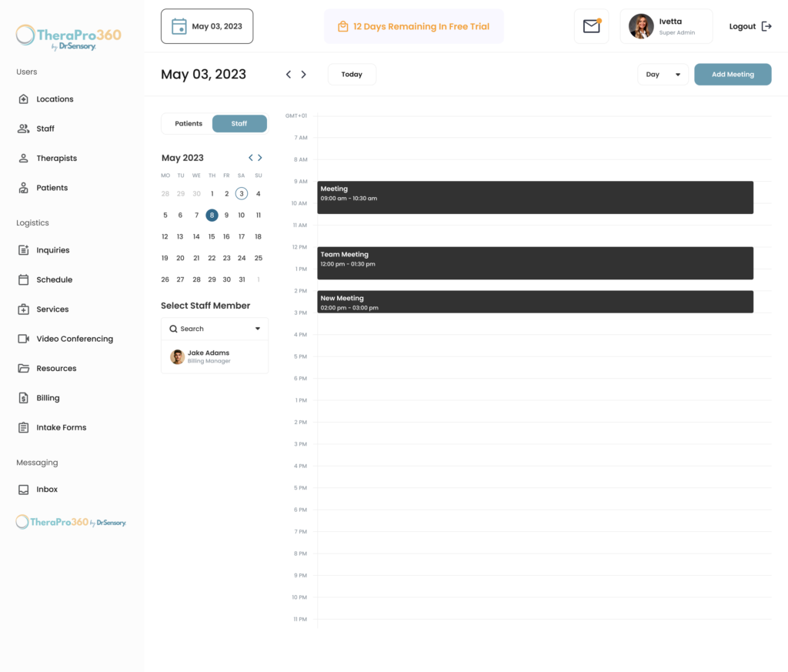
Task: Click the Staff people icon in sidebar
Action: click(23, 129)
